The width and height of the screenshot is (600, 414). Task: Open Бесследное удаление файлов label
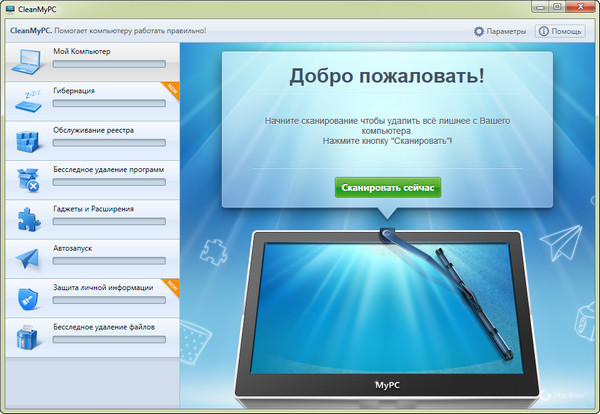coord(104,327)
